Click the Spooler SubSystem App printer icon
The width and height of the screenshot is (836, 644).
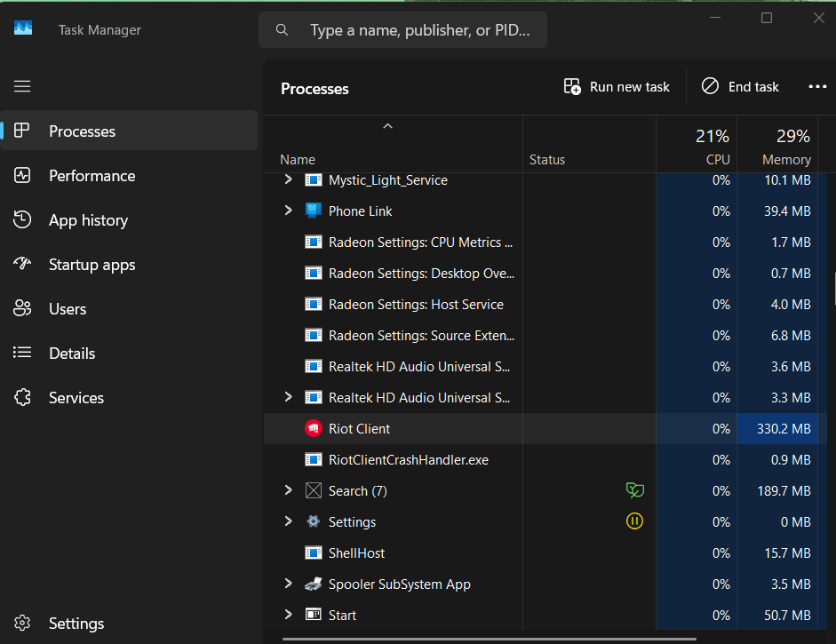(313, 584)
